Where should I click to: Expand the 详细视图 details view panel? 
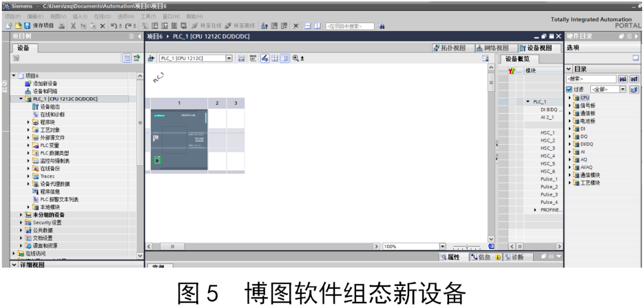14,265
